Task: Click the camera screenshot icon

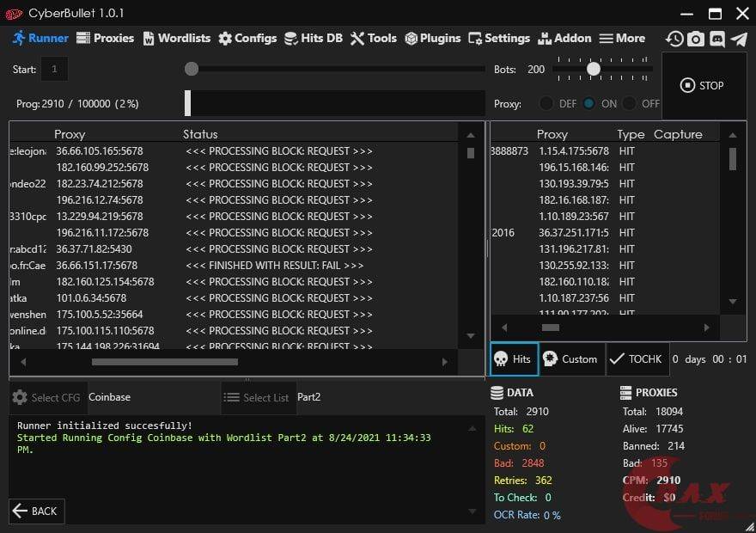Action: point(696,39)
